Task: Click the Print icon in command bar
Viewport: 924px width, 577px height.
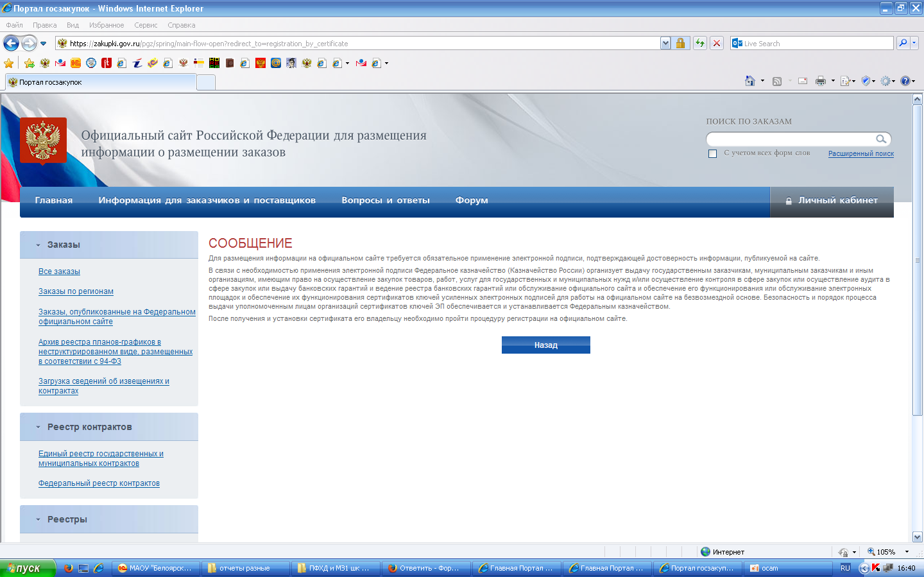Action: pyautogui.click(x=820, y=81)
